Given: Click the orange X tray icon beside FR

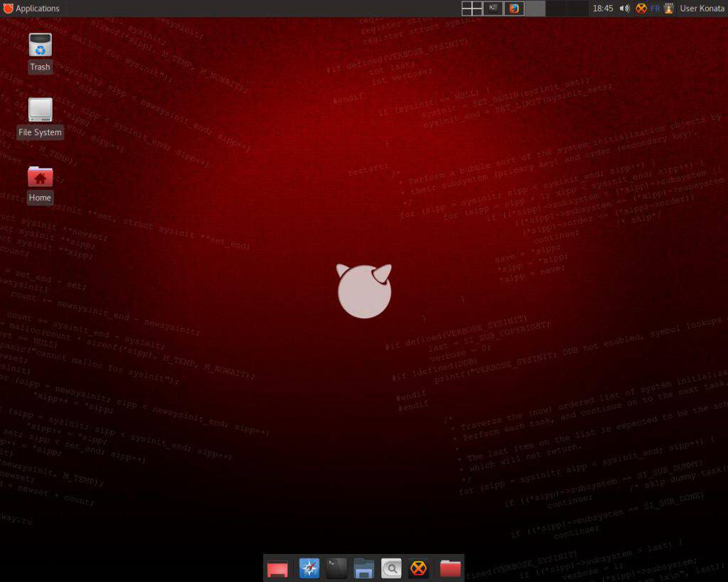Looking at the screenshot, I should 641,9.
